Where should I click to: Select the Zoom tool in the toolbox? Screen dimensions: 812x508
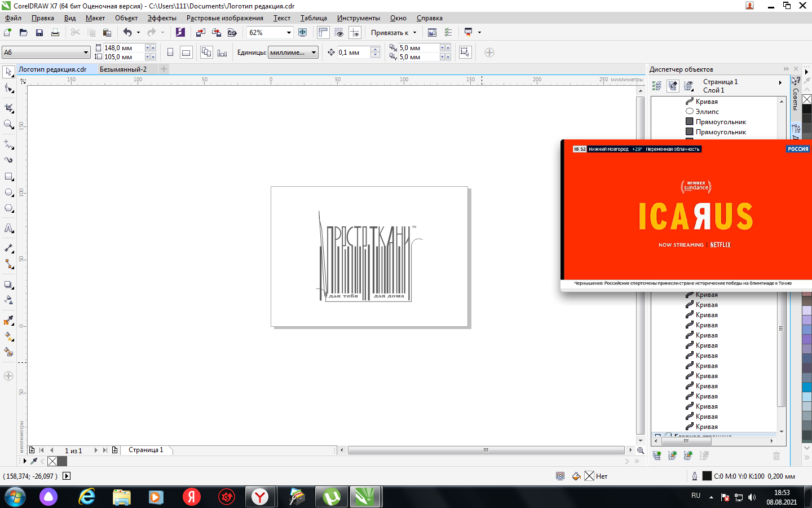(x=8, y=124)
